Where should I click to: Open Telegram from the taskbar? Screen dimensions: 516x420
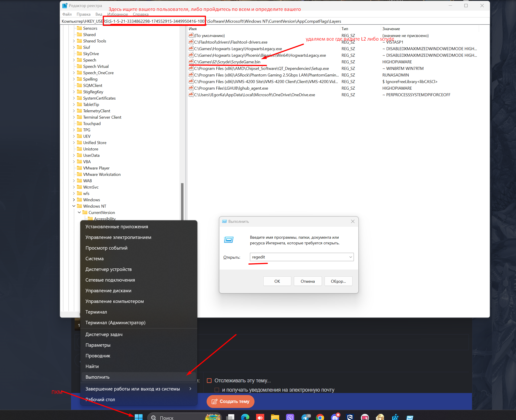tap(305, 417)
